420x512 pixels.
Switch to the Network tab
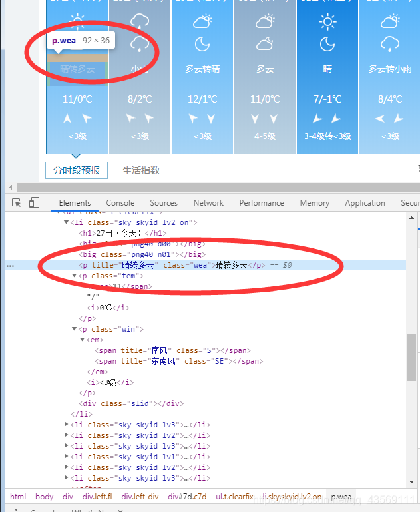coord(208,203)
